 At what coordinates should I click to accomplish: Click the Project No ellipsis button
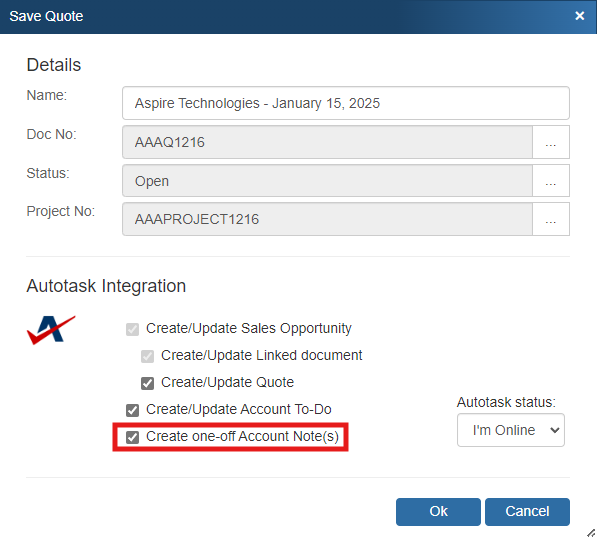pyautogui.click(x=551, y=219)
